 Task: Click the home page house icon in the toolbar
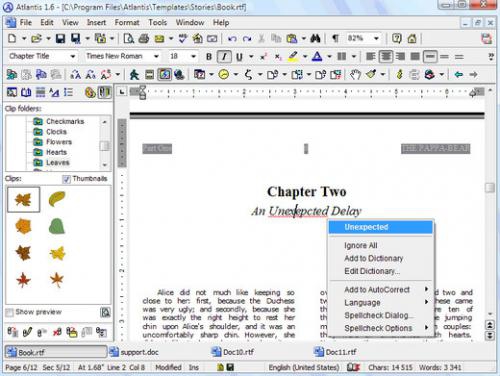[412, 39]
